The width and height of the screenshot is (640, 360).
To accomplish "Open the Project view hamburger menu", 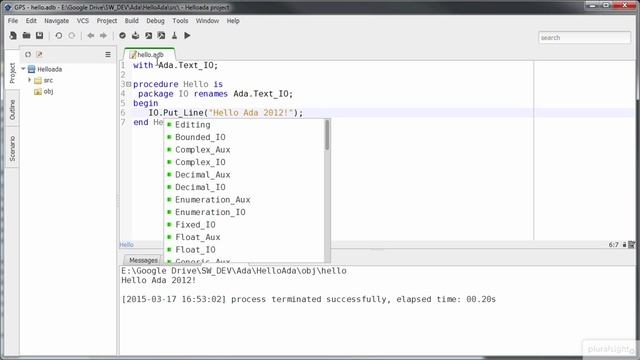I will [x=108, y=54].
